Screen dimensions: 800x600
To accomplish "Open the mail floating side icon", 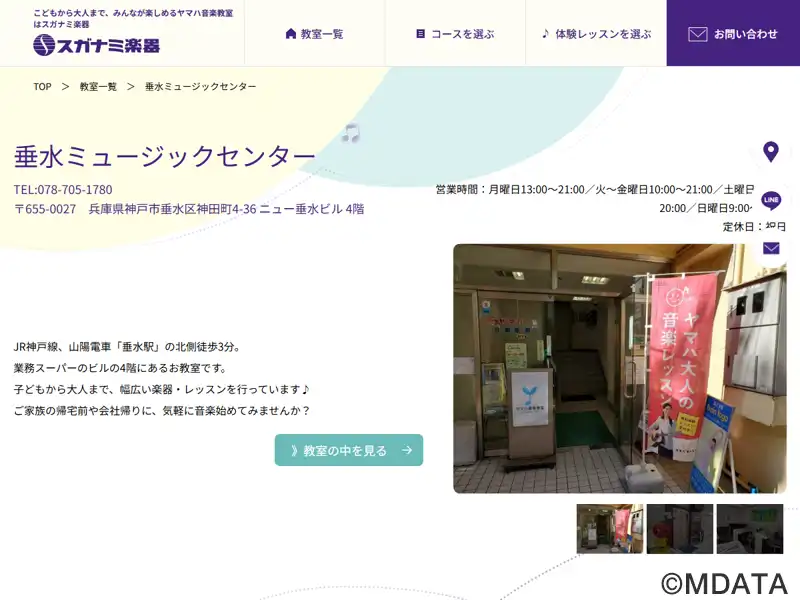I will click(x=771, y=248).
